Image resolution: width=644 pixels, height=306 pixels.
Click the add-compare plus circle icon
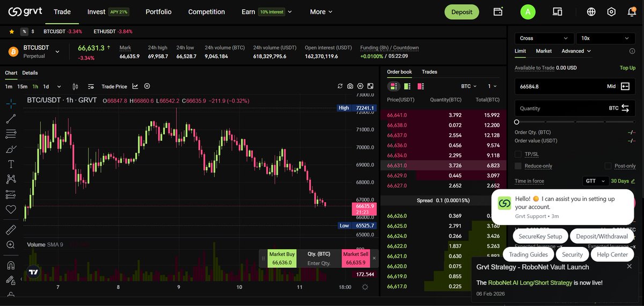pyautogui.click(x=147, y=86)
